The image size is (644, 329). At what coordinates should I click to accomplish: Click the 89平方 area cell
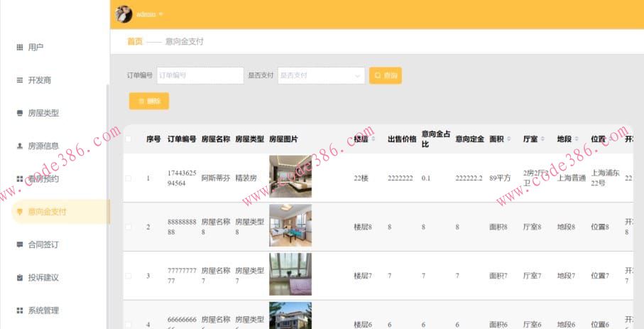(x=500, y=178)
